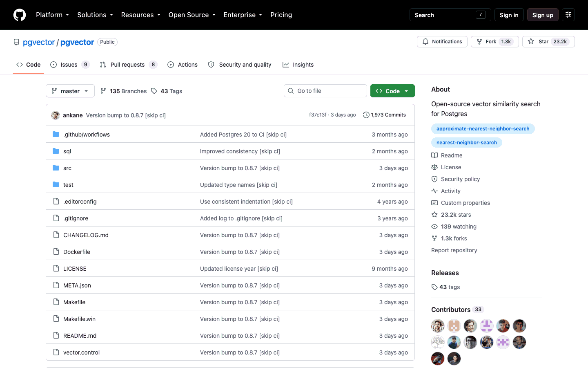
Task: View 139 watching list
Action: (454, 227)
